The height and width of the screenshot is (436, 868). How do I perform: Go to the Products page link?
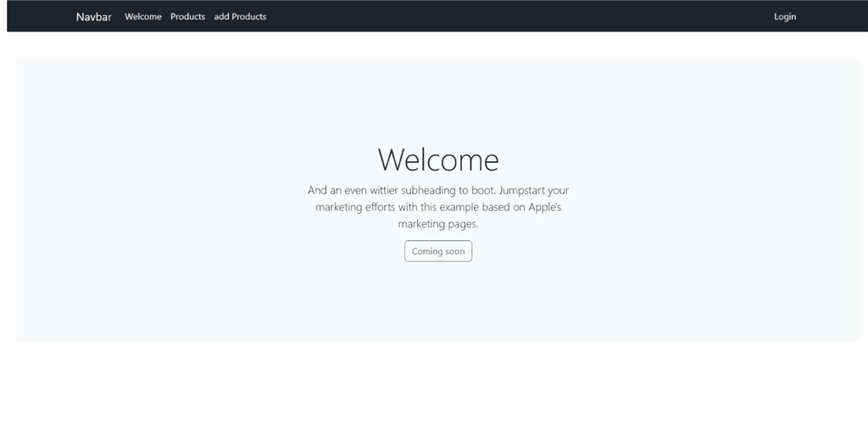click(x=187, y=17)
